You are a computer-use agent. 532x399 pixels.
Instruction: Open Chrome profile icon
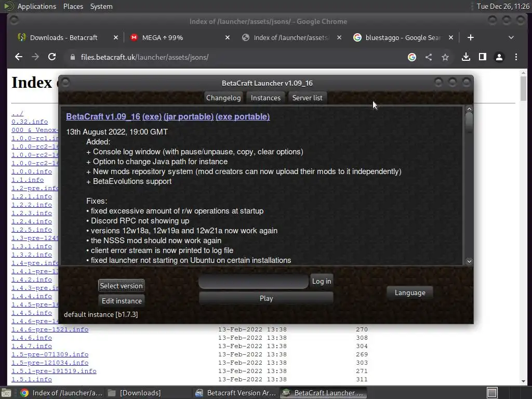(x=499, y=57)
